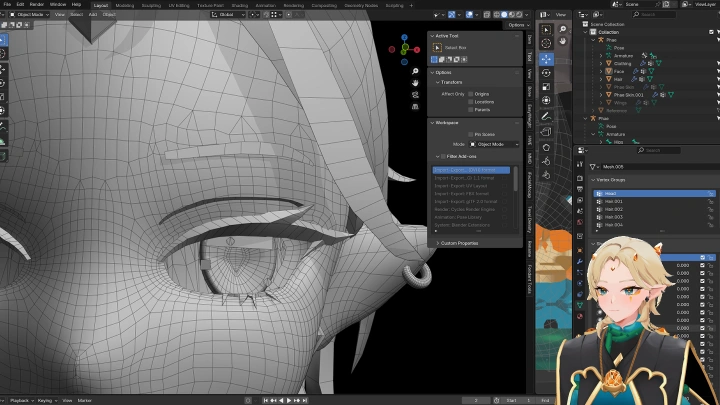
Task: Select the Add Cube tool
Action: tap(546, 132)
